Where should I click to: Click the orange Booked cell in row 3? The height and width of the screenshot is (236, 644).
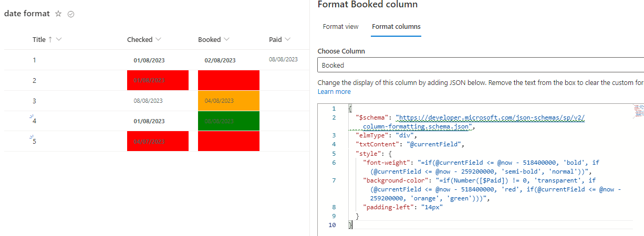tap(228, 101)
